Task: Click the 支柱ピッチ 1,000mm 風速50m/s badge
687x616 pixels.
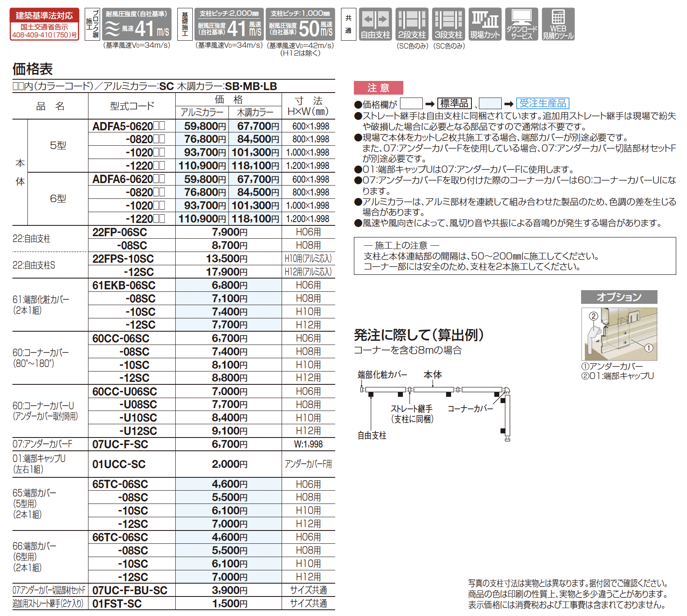Action: coord(300,24)
